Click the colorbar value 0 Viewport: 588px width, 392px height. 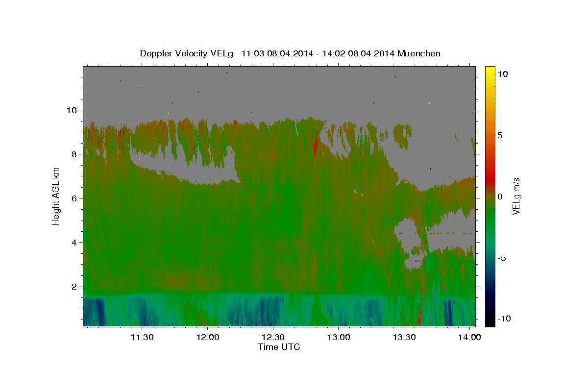coord(500,196)
